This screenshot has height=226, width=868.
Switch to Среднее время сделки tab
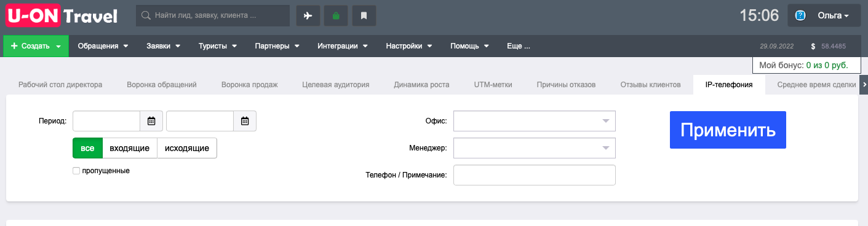pyautogui.click(x=816, y=85)
